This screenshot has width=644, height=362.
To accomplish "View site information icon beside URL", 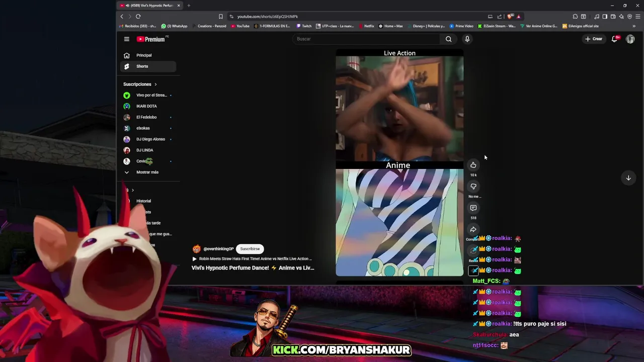I will (x=231, y=16).
